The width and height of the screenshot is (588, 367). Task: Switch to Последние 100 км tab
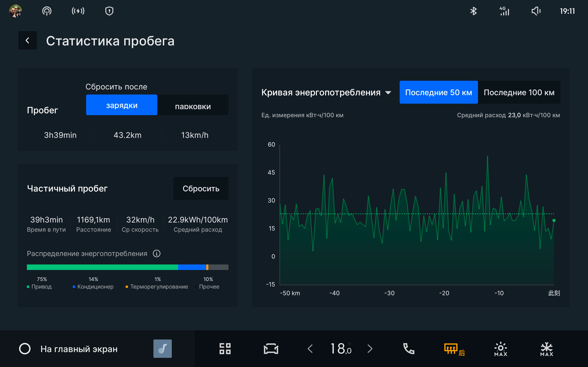519,92
